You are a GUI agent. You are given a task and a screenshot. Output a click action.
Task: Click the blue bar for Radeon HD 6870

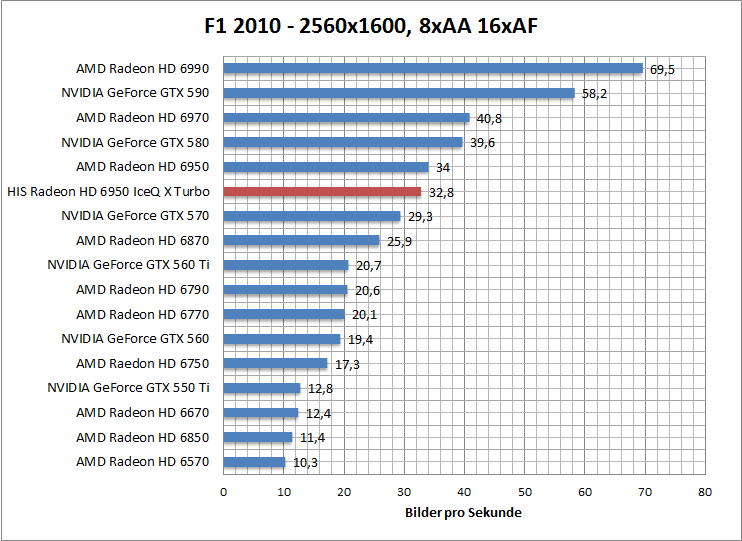click(301, 240)
